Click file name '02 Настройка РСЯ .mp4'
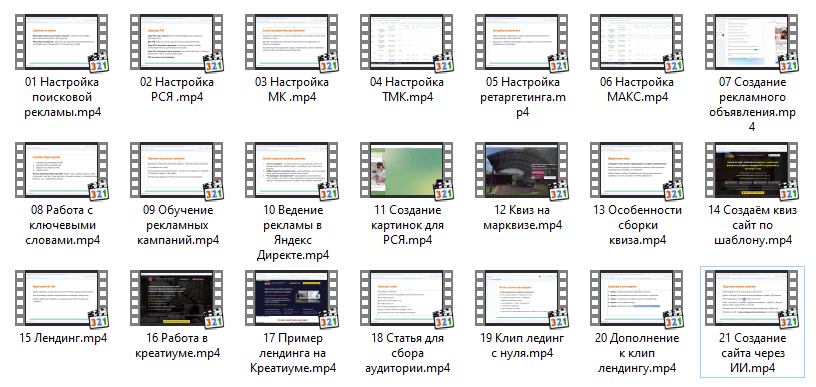This screenshot has height=387, width=816. tap(178, 89)
